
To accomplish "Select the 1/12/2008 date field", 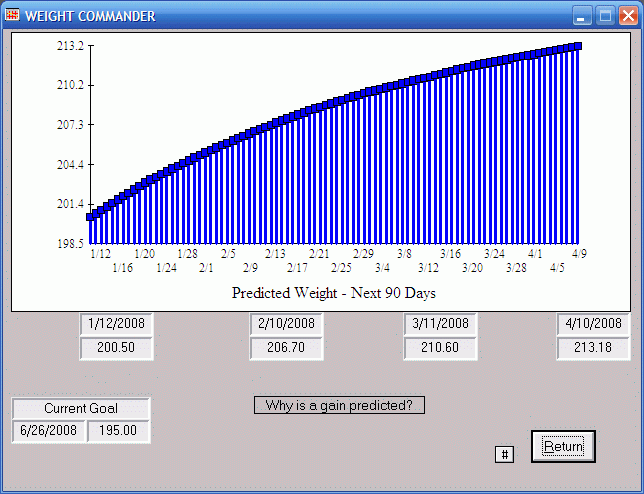I will 116,324.
